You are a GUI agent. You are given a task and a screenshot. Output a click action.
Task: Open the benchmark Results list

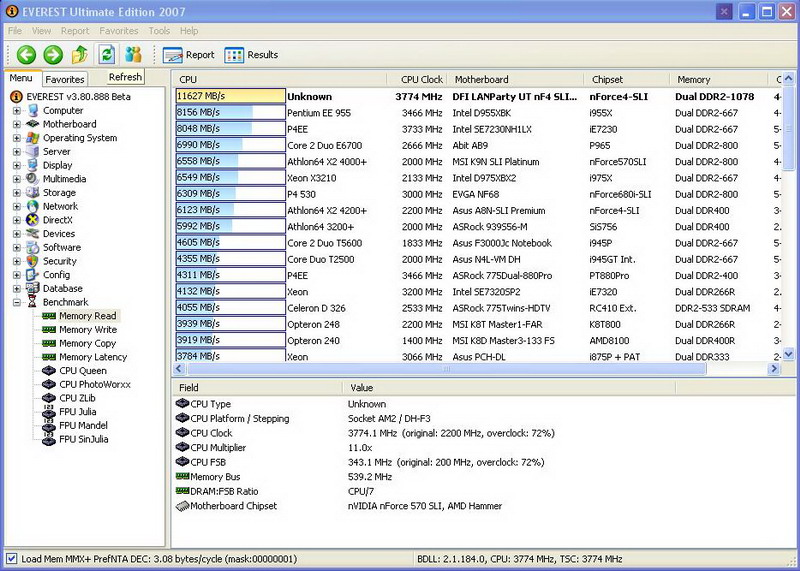(x=251, y=55)
